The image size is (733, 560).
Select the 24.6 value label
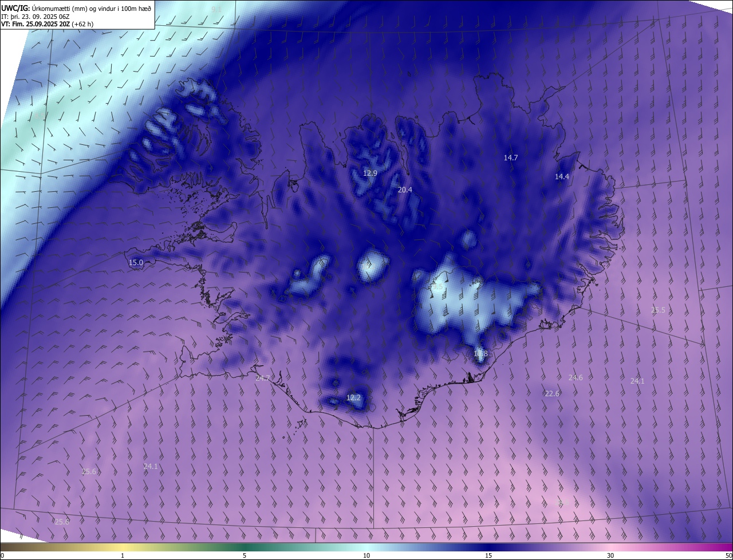click(x=576, y=377)
